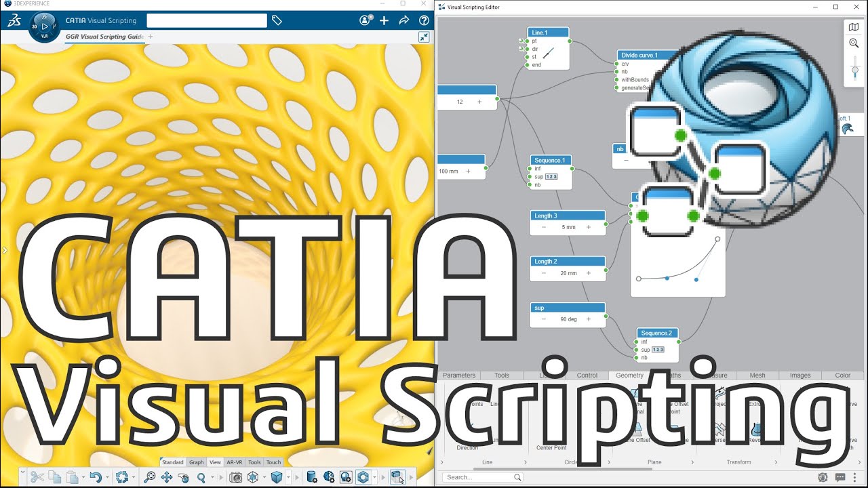Select the Rotate hand icon

click(x=184, y=477)
